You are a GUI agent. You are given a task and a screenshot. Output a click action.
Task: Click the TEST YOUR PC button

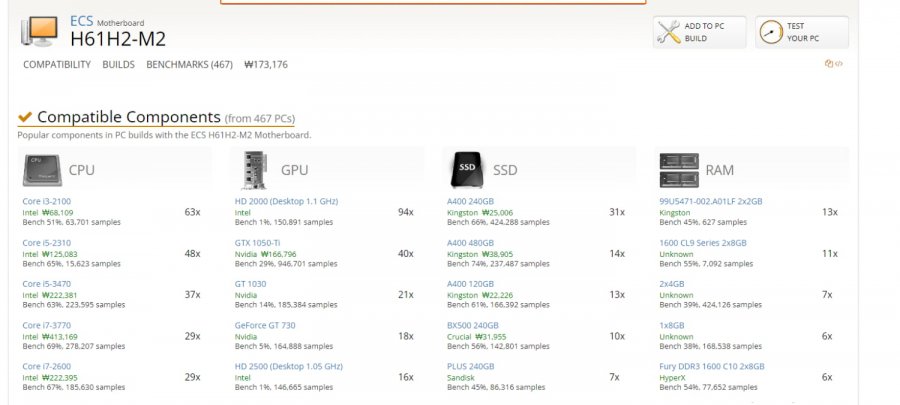click(801, 32)
